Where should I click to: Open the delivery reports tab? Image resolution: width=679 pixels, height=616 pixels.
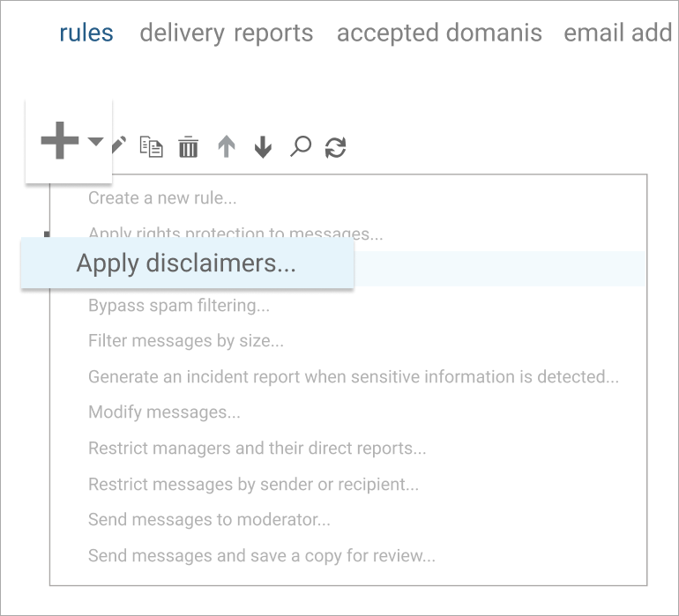[227, 33]
